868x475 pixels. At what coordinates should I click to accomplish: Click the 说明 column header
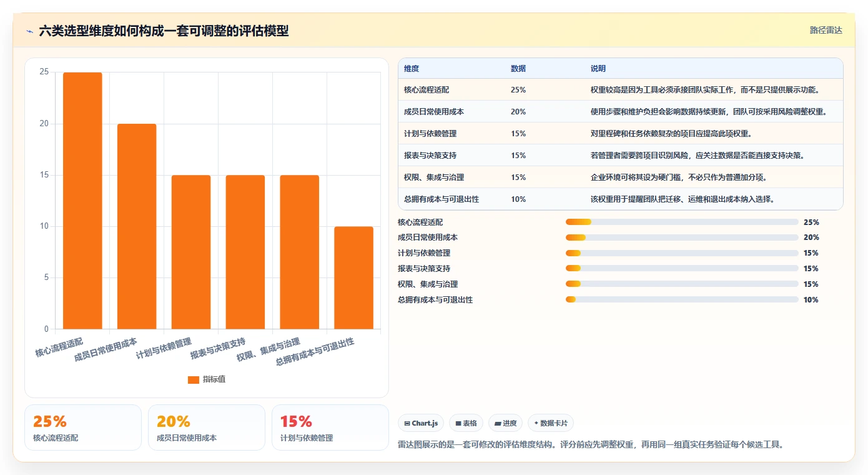tap(598, 69)
